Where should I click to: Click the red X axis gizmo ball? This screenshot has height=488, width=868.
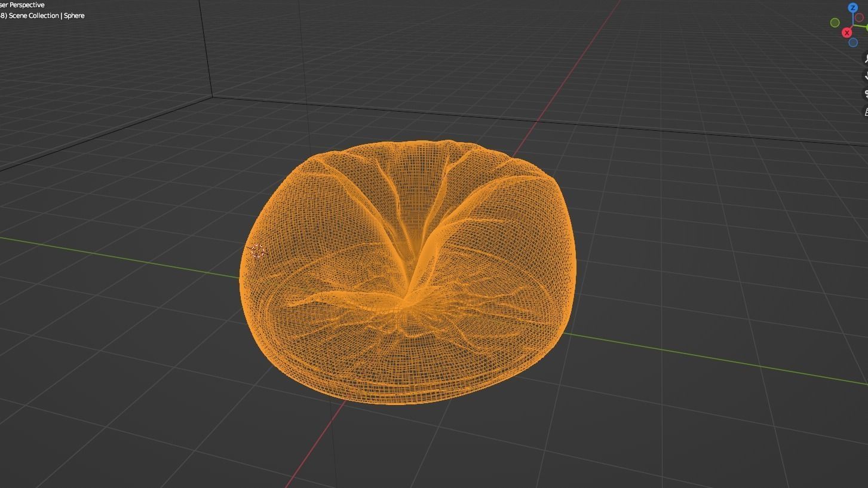pyautogui.click(x=846, y=33)
